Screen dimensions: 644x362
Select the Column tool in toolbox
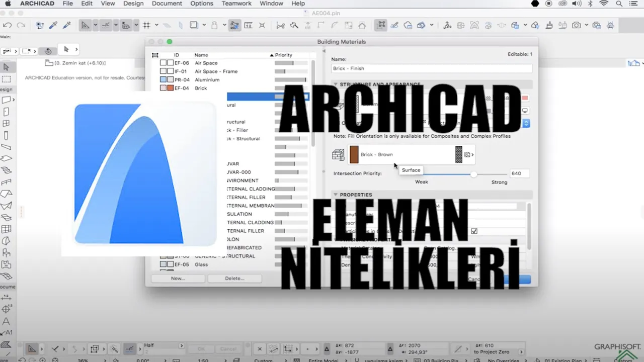pyautogui.click(x=6, y=135)
